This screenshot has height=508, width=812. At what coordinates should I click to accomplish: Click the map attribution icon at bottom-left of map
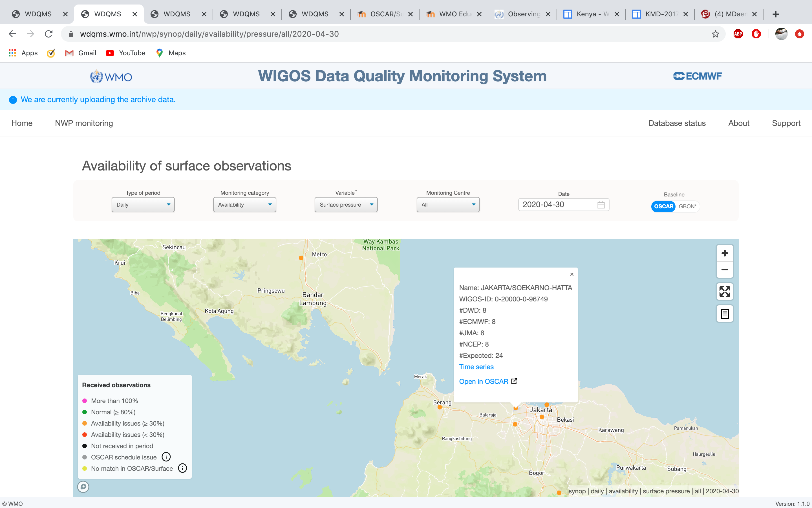83,487
